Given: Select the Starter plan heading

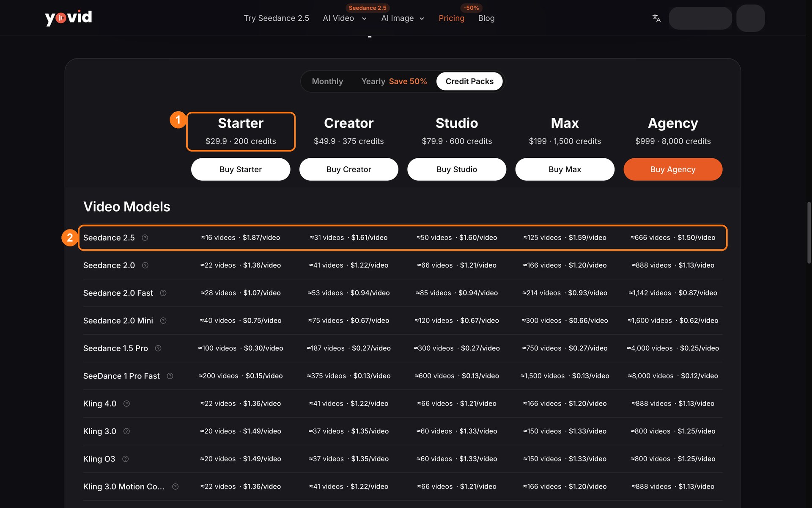Looking at the screenshot, I should 241,123.
